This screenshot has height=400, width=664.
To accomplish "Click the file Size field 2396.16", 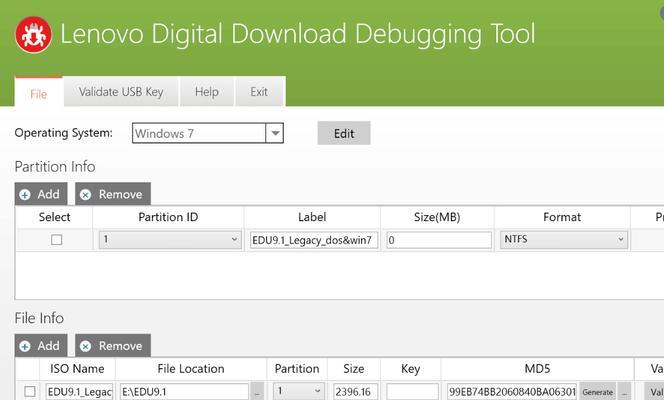I will click(355, 392).
